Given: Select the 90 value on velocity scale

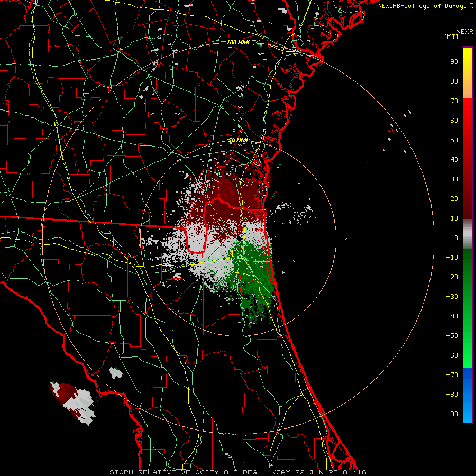Looking at the screenshot, I should (454, 62).
